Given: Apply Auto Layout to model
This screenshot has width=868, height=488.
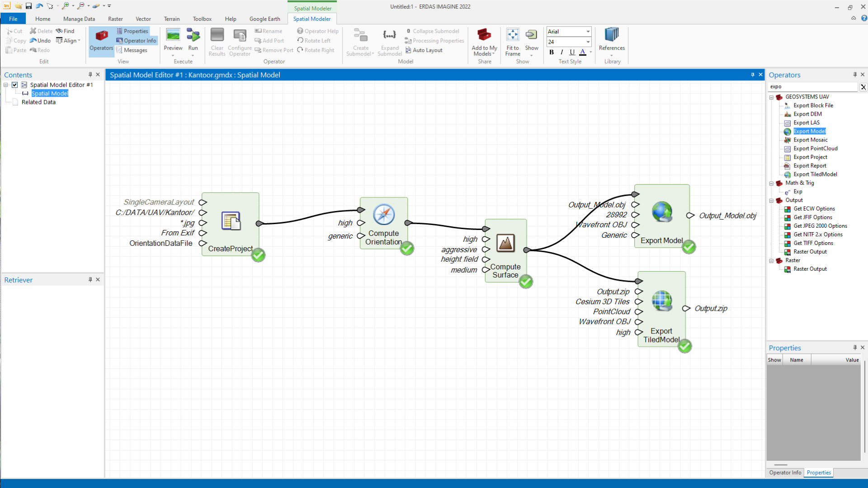Looking at the screenshot, I should [x=424, y=50].
